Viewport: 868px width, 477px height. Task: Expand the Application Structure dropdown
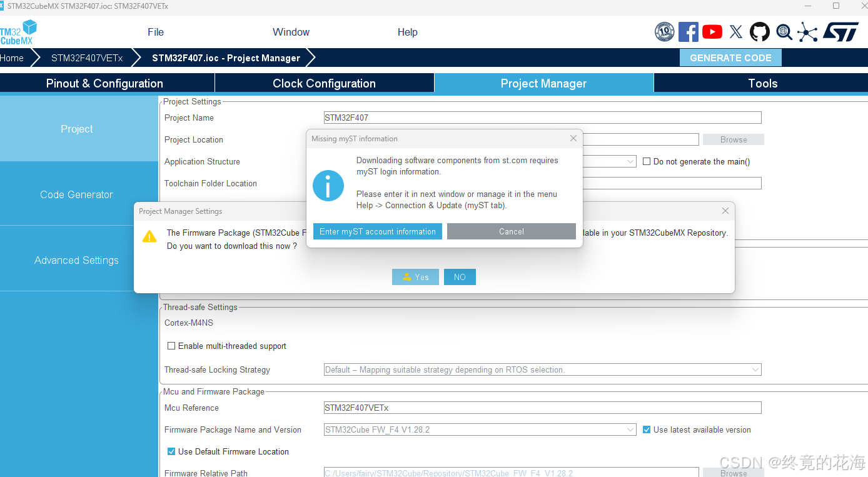[x=630, y=161]
